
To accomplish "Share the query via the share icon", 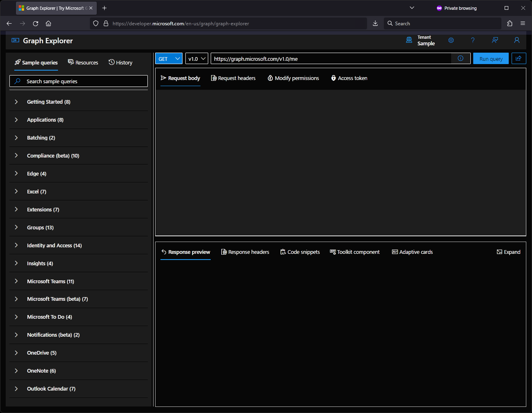I will point(519,58).
